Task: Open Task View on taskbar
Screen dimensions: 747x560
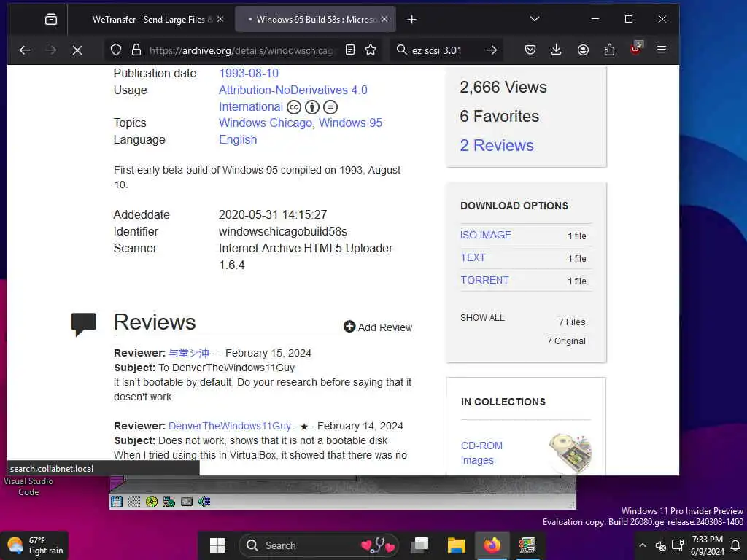Action: 419,545
